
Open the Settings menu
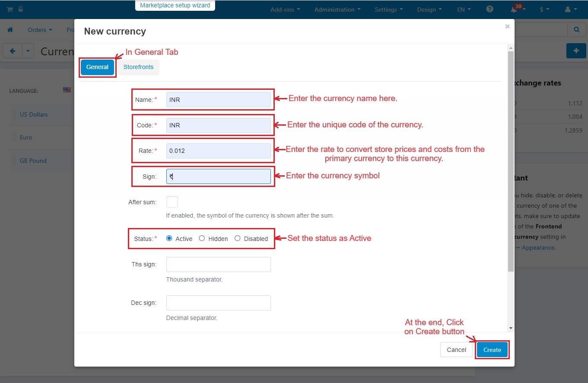(388, 9)
